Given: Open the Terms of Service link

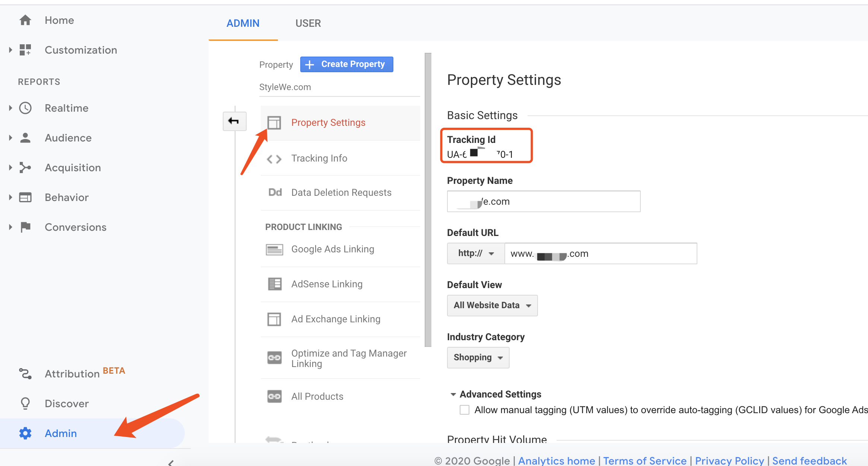Looking at the screenshot, I should coord(645,460).
